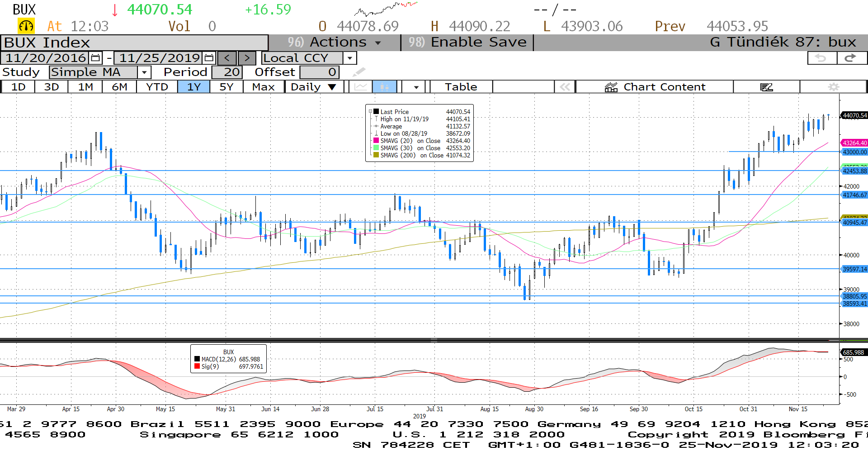The width and height of the screenshot is (868, 470).
Task: Click the double-chevron collapse panel icon
Action: pos(565,87)
